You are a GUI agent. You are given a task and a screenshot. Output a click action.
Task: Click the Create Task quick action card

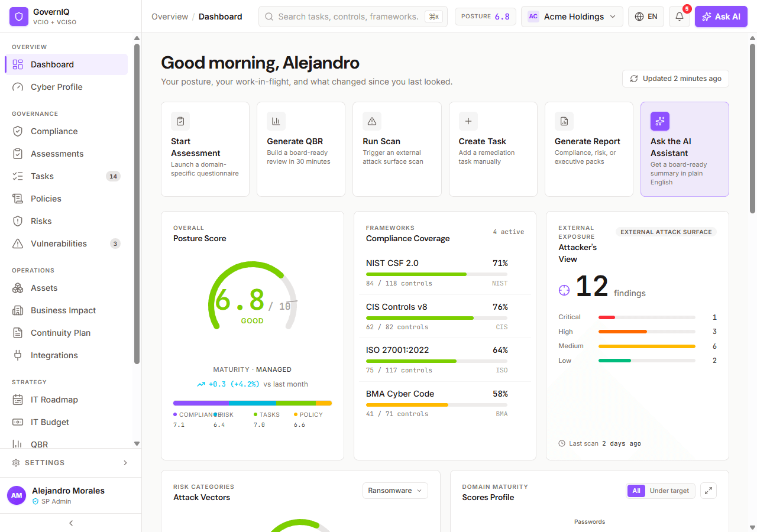tap(493, 149)
